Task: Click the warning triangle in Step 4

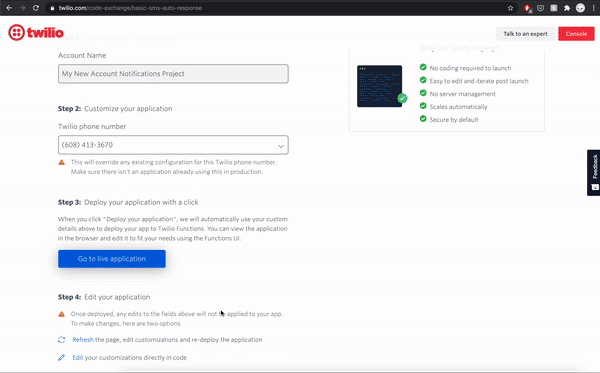Action: pyautogui.click(x=61, y=314)
